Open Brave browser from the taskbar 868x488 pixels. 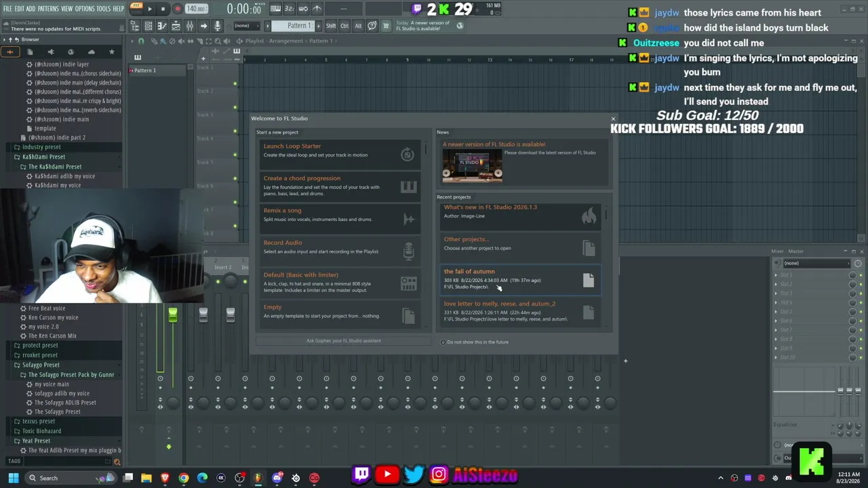165,478
